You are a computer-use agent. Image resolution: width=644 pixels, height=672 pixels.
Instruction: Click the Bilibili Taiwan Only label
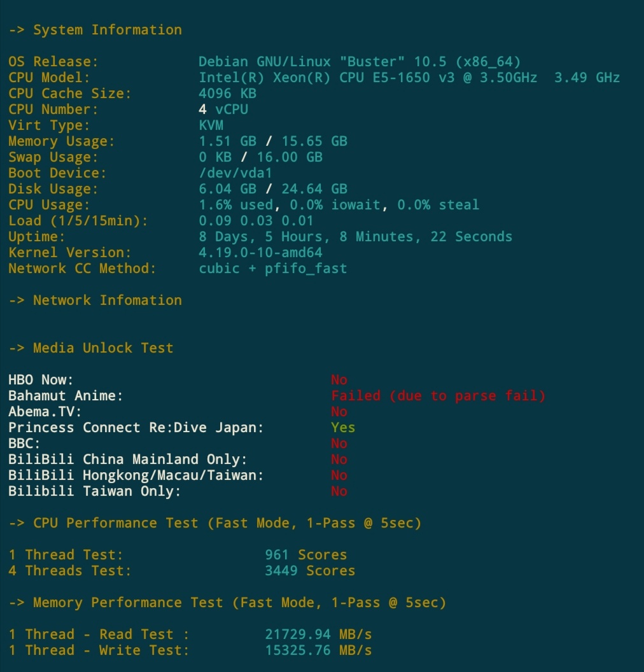point(95,491)
